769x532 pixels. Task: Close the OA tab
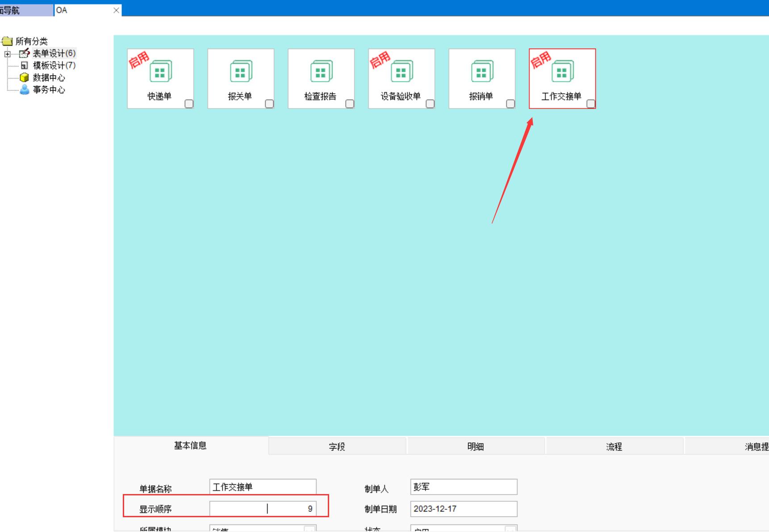[x=117, y=10]
